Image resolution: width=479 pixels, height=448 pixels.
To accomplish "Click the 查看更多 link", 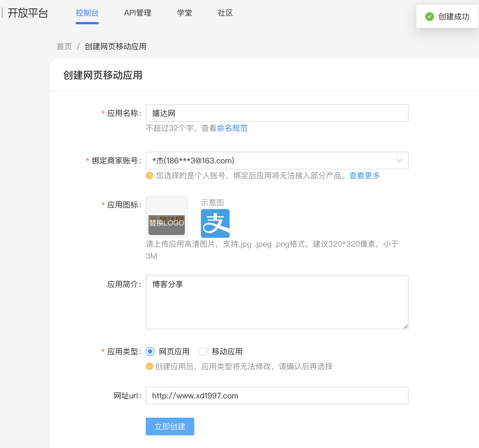I will [x=364, y=175].
